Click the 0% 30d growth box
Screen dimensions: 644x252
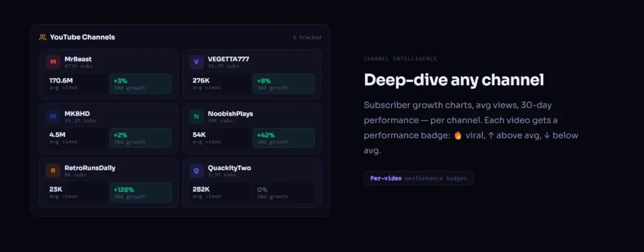coord(284,192)
